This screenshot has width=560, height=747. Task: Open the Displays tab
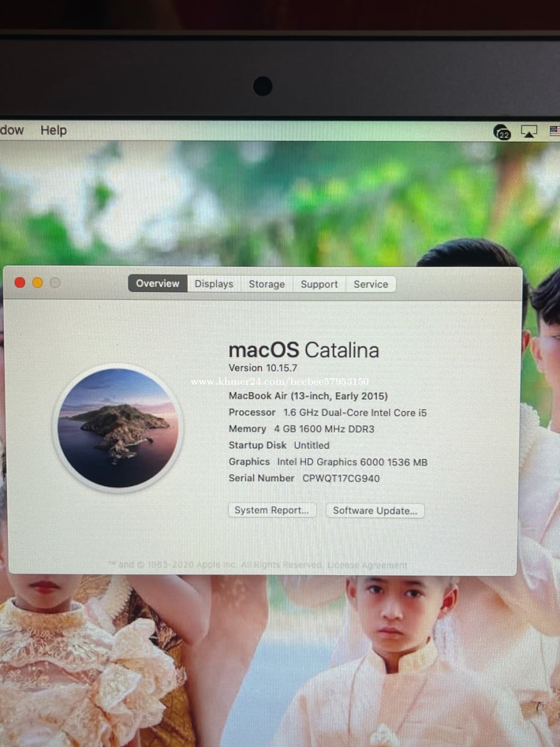click(x=214, y=284)
